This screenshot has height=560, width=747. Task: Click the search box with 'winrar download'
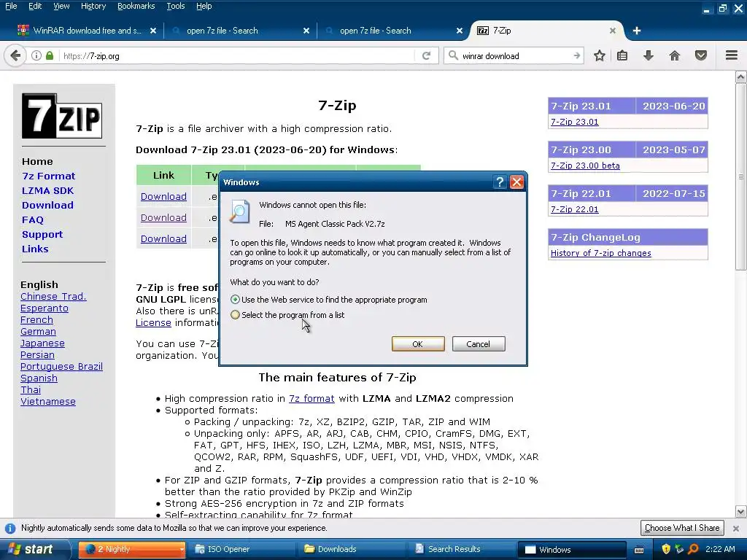[x=514, y=55]
